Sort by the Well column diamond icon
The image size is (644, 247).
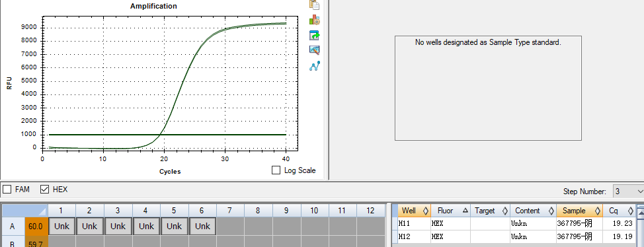[426, 211]
